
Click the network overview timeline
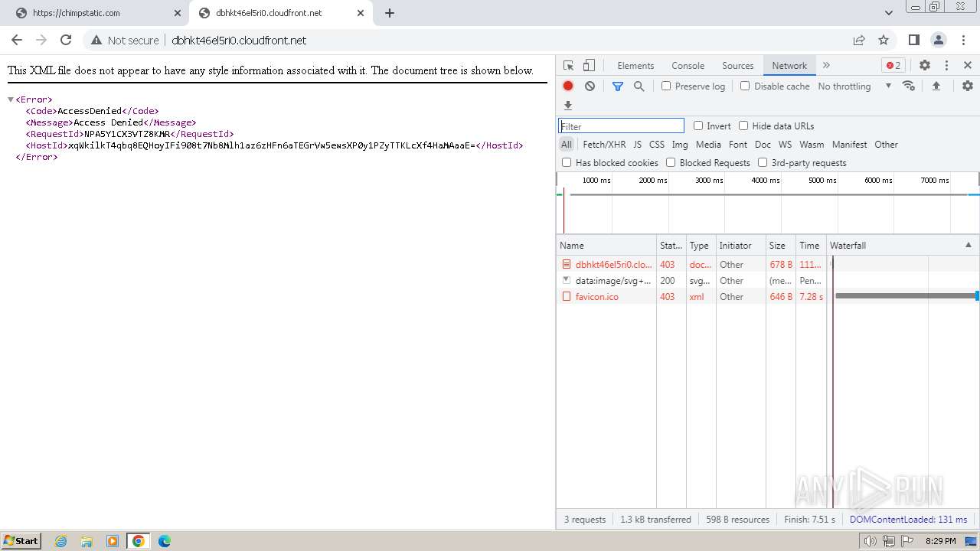768,203
